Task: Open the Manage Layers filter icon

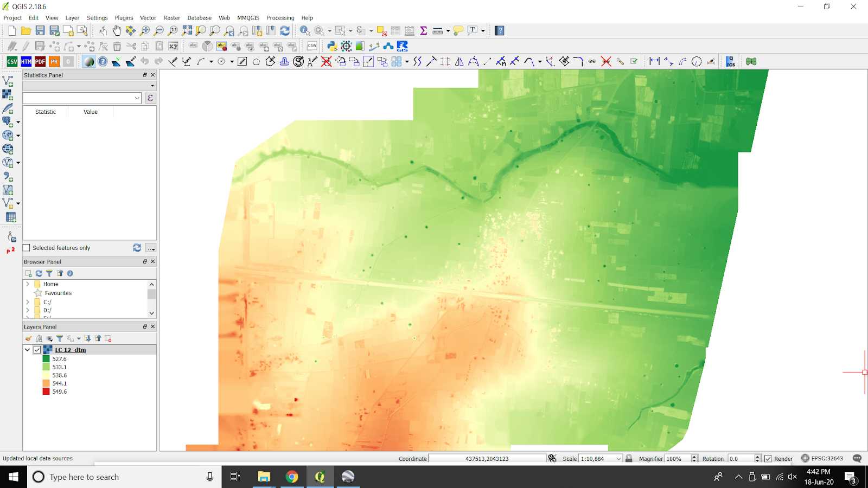Action: point(60,338)
